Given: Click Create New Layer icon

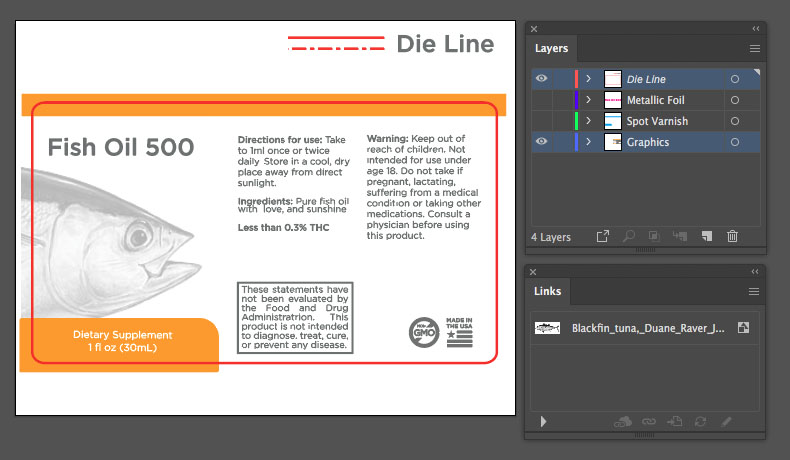Looking at the screenshot, I should tap(707, 236).
